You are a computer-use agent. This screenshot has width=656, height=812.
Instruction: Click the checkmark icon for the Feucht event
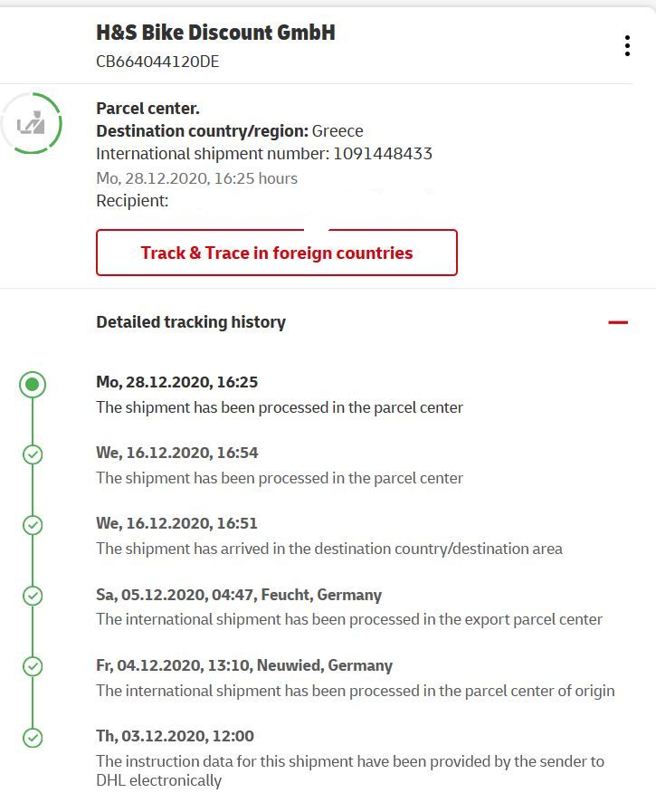(x=33, y=596)
